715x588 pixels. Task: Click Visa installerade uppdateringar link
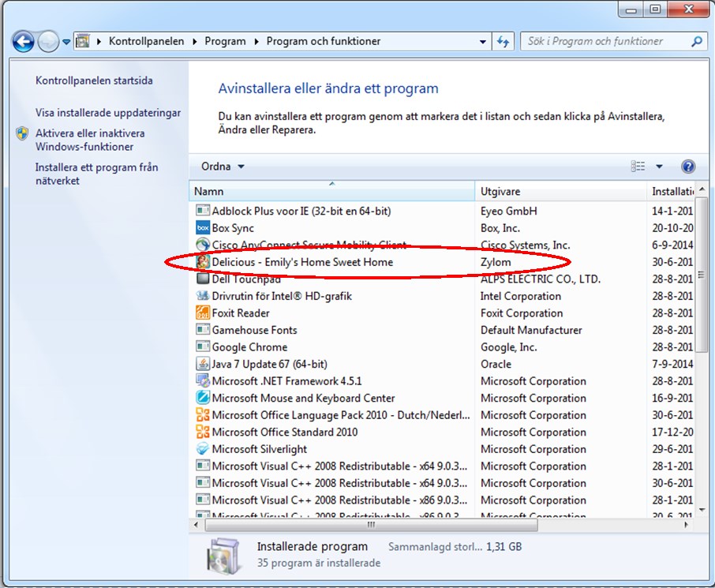(108, 113)
